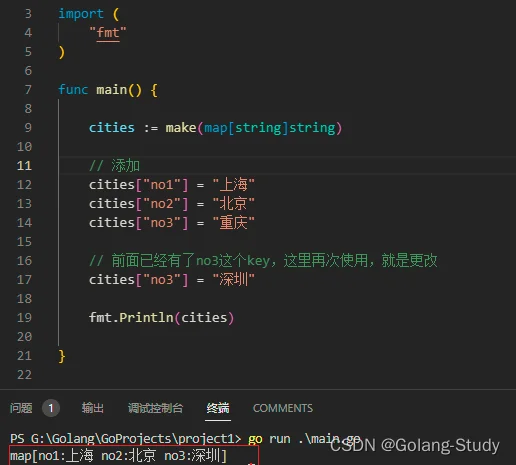
Task: Click the "重庆" string value
Action: 233,223
